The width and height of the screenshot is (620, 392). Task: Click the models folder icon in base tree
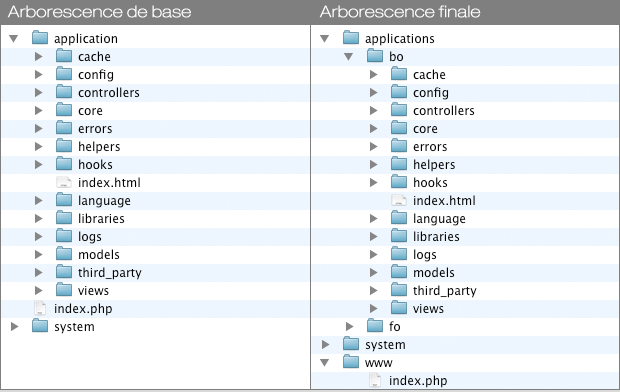pos(64,254)
